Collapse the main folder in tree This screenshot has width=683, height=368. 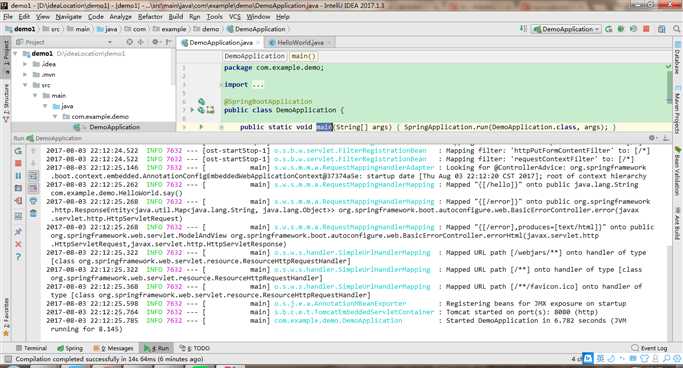pyautogui.click(x=35, y=95)
